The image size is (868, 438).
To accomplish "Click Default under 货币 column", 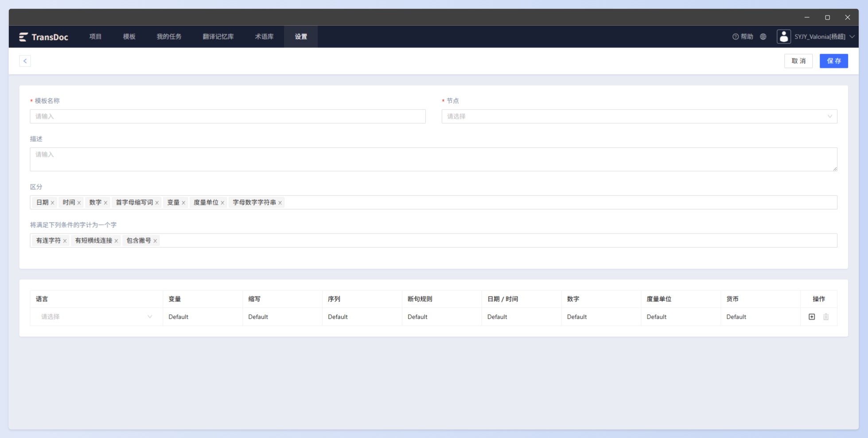I will [736, 317].
